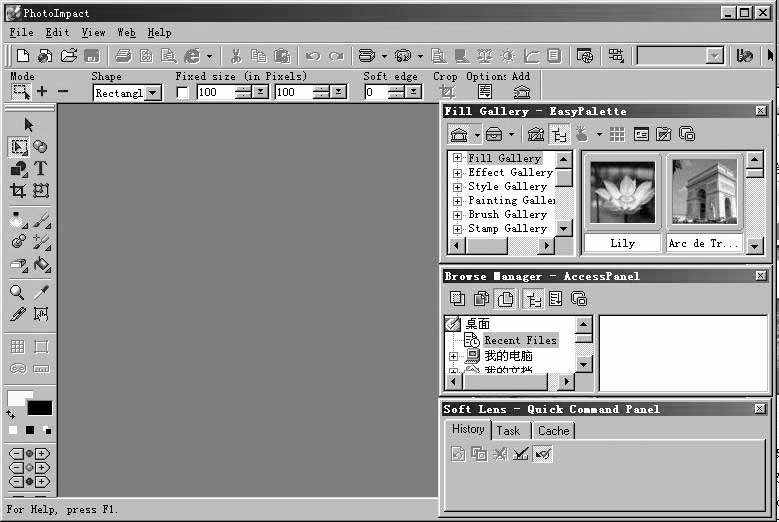Viewport: 779px width, 522px height.
Task: Choose the Bucket Fill tool
Action: (41, 265)
